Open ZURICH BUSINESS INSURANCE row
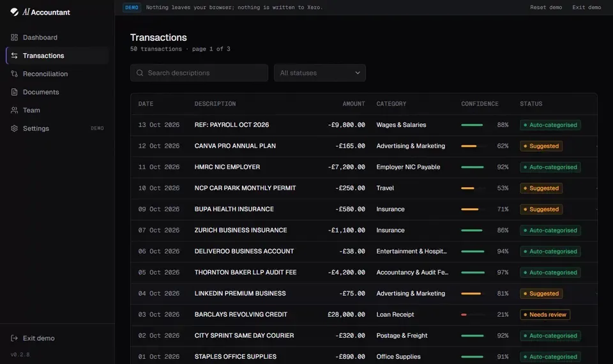This screenshot has height=364, width=613. click(364, 231)
